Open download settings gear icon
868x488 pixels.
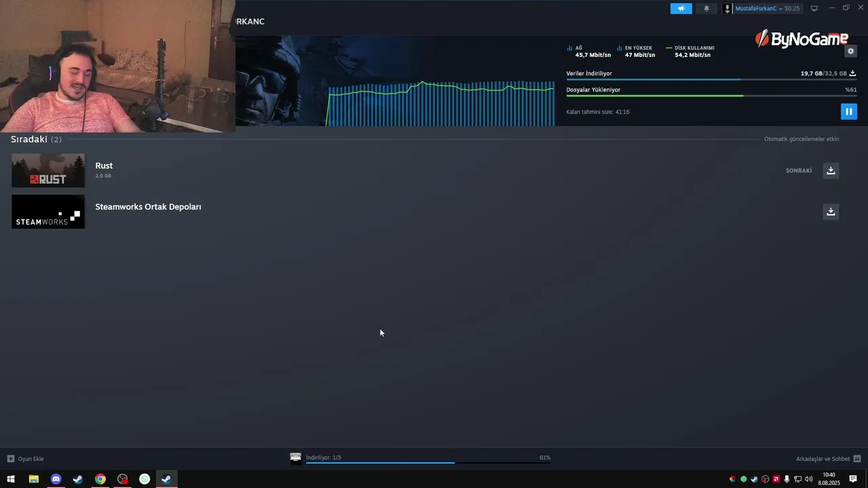pos(851,52)
